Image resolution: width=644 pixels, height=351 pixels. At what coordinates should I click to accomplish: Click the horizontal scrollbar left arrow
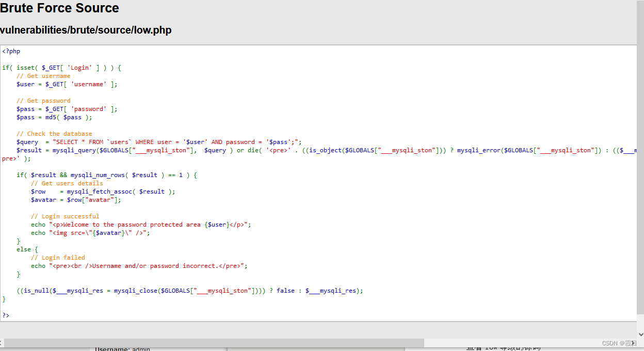coord(2,343)
